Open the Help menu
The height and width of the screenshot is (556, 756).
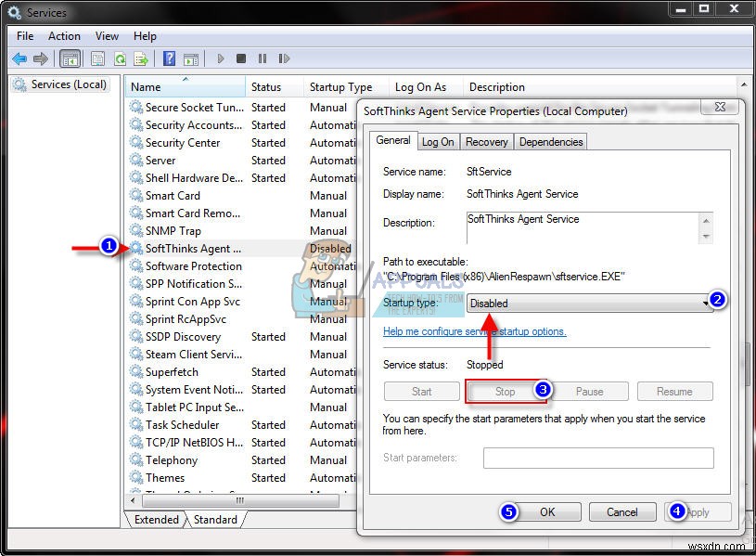tap(145, 36)
